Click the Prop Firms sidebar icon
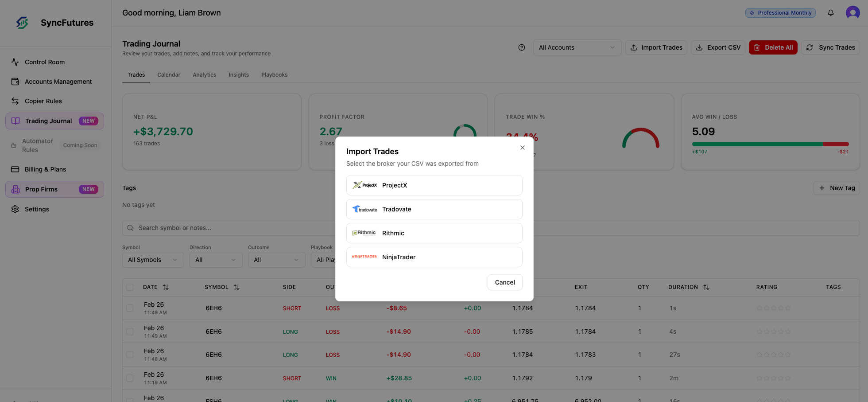This screenshot has width=868, height=402. [x=16, y=189]
